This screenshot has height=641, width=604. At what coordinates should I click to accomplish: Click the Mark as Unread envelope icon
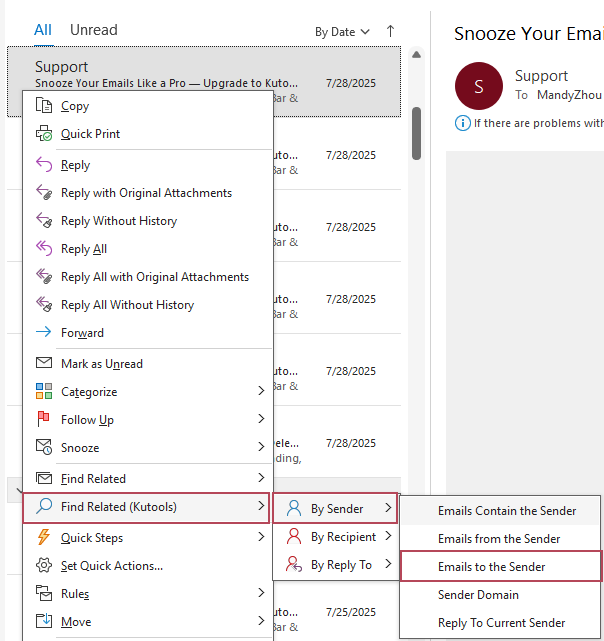(x=44, y=363)
